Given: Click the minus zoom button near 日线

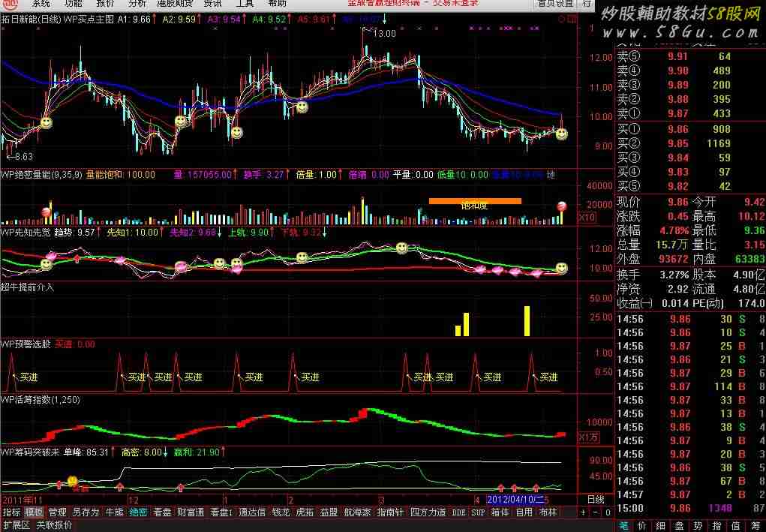Looking at the screenshot, I should tap(596, 512).
